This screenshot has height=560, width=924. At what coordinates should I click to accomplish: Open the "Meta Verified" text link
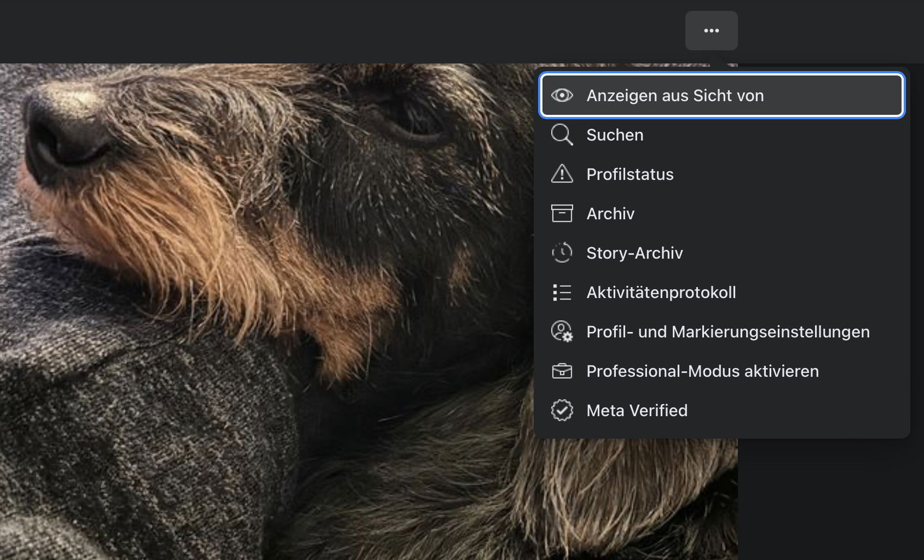click(636, 410)
